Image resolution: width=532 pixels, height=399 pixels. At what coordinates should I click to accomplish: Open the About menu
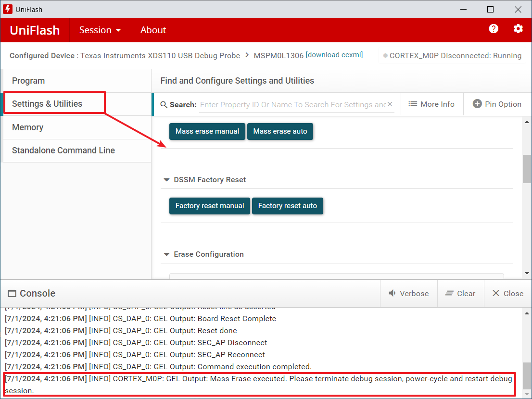pos(153,30)
